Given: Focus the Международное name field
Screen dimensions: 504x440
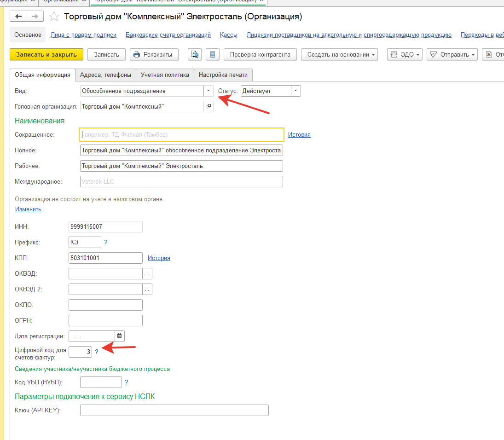Looking at the screenshot, I should tap(181, 182).
